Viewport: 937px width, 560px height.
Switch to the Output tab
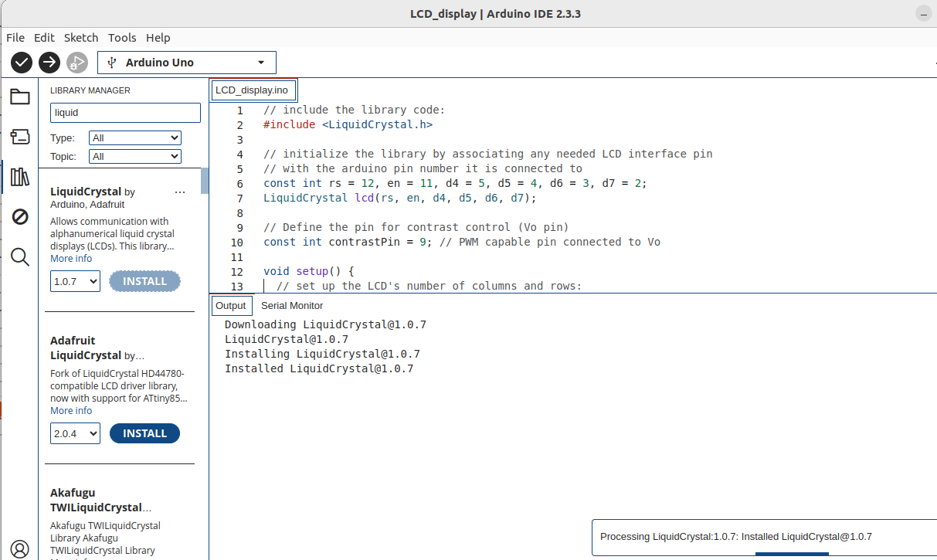(230, 305)
